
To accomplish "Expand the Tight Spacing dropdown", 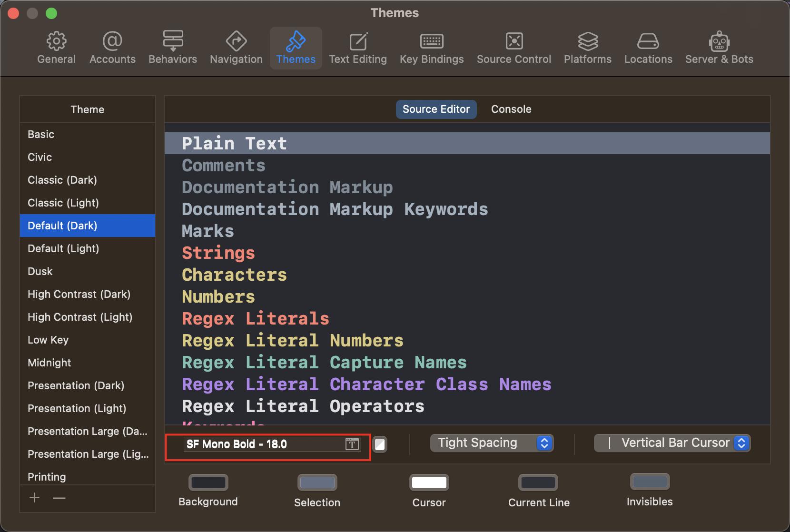I will (492, 443).
